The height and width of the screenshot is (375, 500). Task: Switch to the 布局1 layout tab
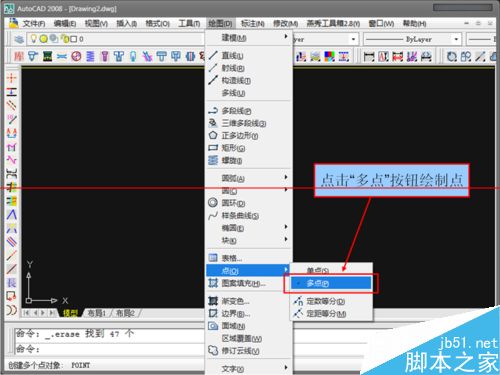pos(96,313)
